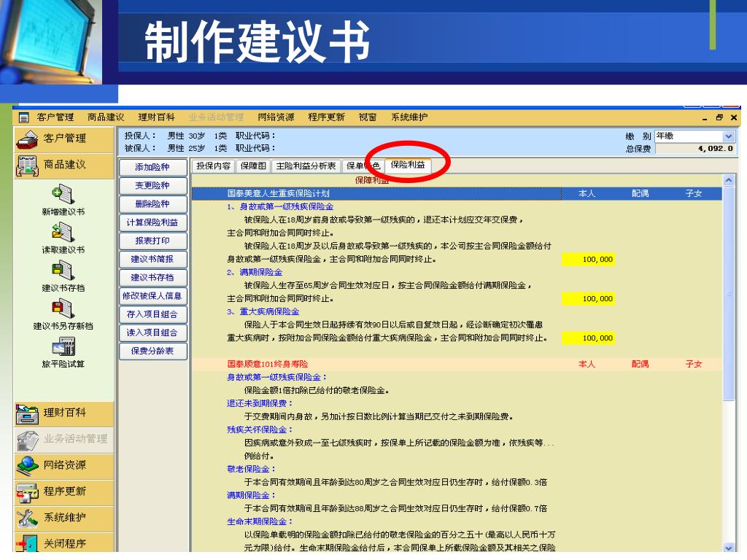Open the 系统维护 menu item

[409, 117]
